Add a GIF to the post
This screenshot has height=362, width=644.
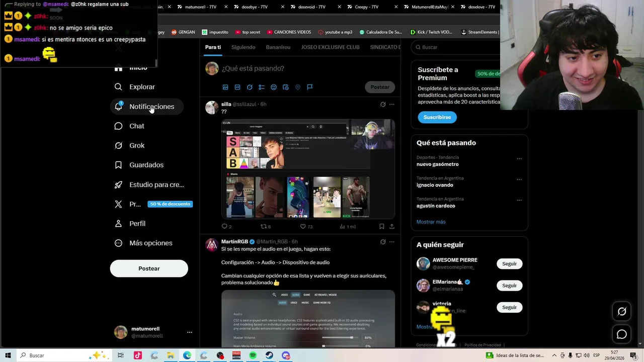pos(237,87)
